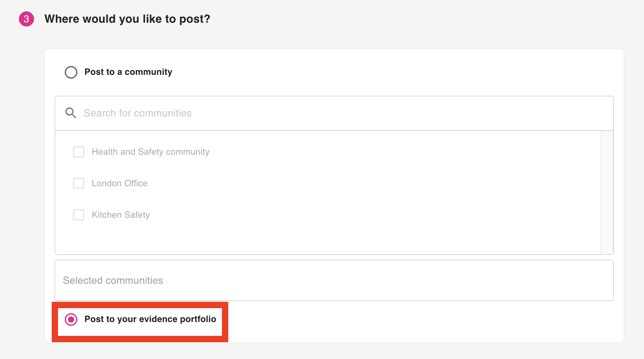Select the evidence portfolio radio button
This screenshot has width=644, height=359.
(x=71, y=319)
